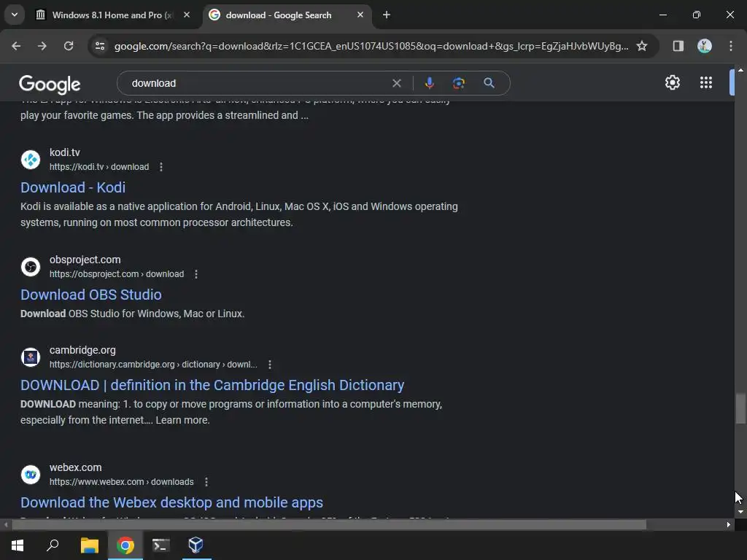Open the terminal from the taskbar

pos(161,545)
